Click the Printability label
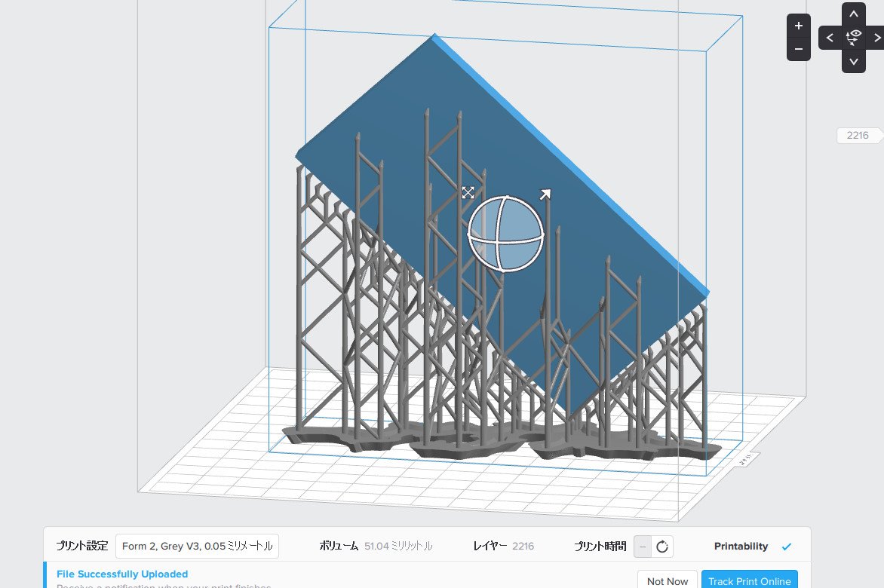This screenshot has height=588, width=884. pyautogui.click(x=741, y=547)
